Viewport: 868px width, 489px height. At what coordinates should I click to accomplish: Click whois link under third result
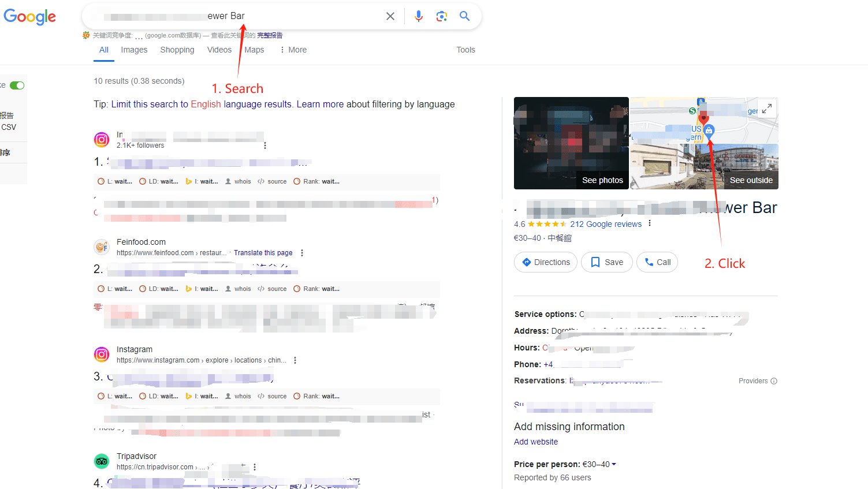coord(238,396)
